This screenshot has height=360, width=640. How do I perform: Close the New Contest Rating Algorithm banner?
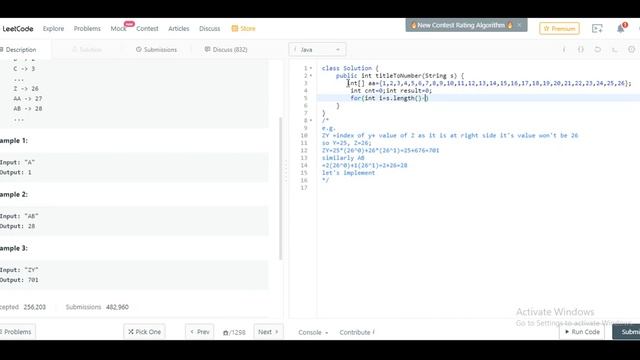(519, 25)
